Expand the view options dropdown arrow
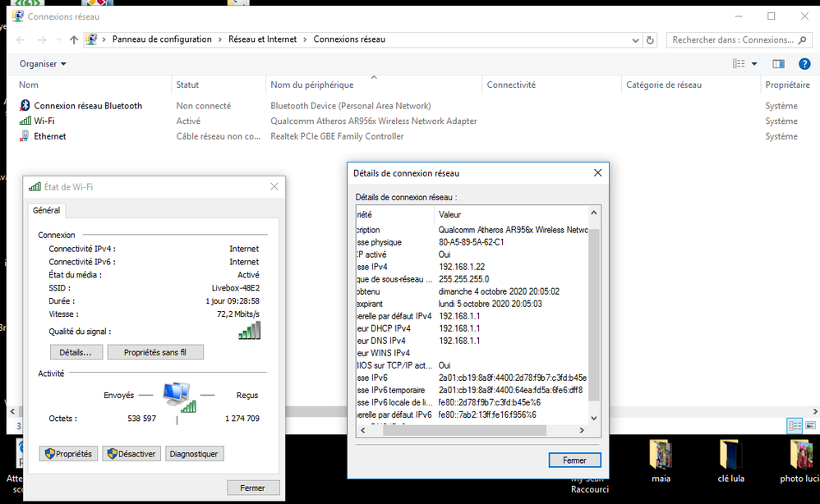 point(754,64)
